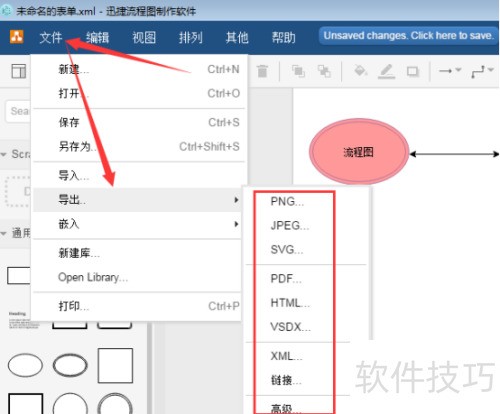Click the bring to front icon
This screenshot has height=414, width=500.
coord(298,71)
